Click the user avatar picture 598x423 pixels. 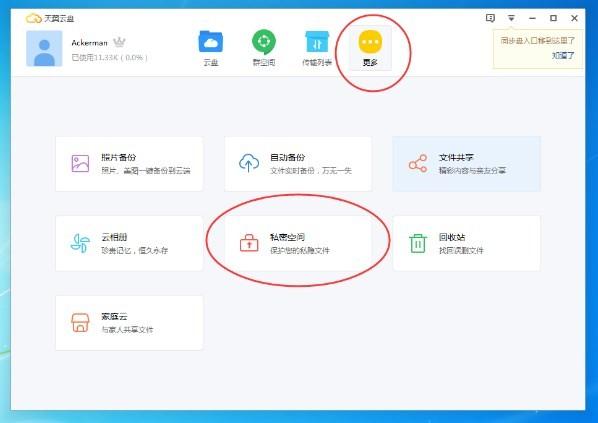(44, 48)
